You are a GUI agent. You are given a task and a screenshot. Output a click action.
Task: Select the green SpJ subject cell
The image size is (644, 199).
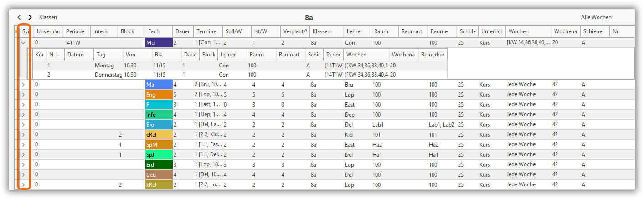[x=159, y=155]
